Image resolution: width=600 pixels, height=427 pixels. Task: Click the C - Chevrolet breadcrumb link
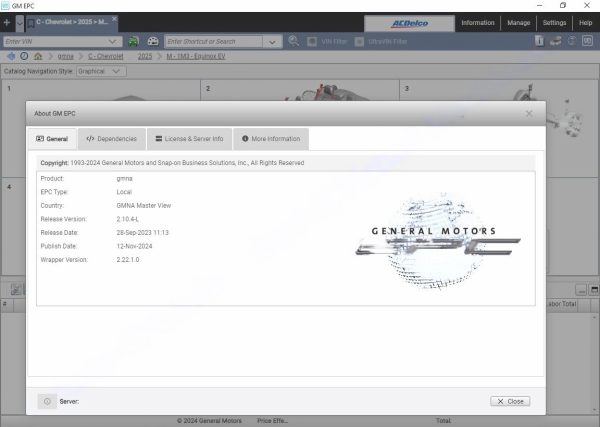tap(106, 57)
